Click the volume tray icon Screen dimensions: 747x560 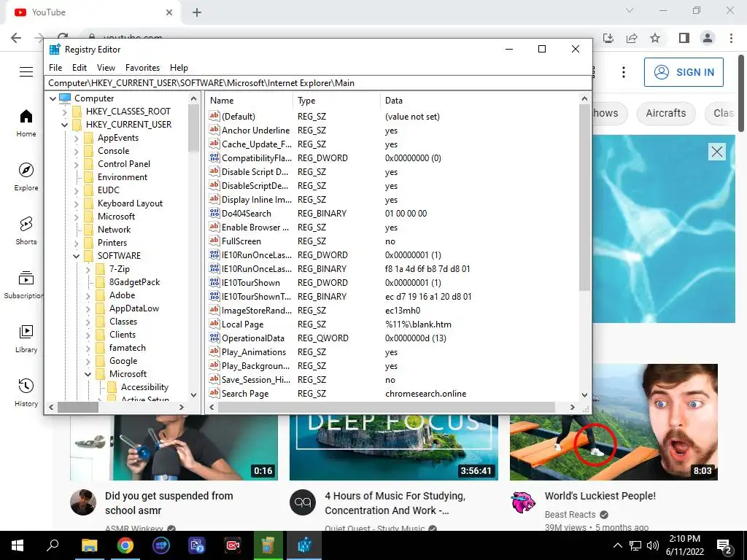[x=653, y=545]
